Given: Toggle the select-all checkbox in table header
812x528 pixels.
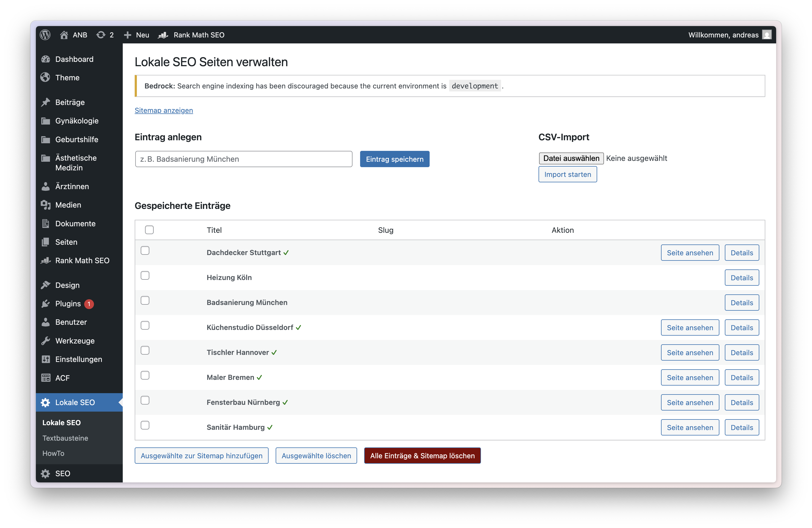Looking at the screenshot, I should pos(149,230).
